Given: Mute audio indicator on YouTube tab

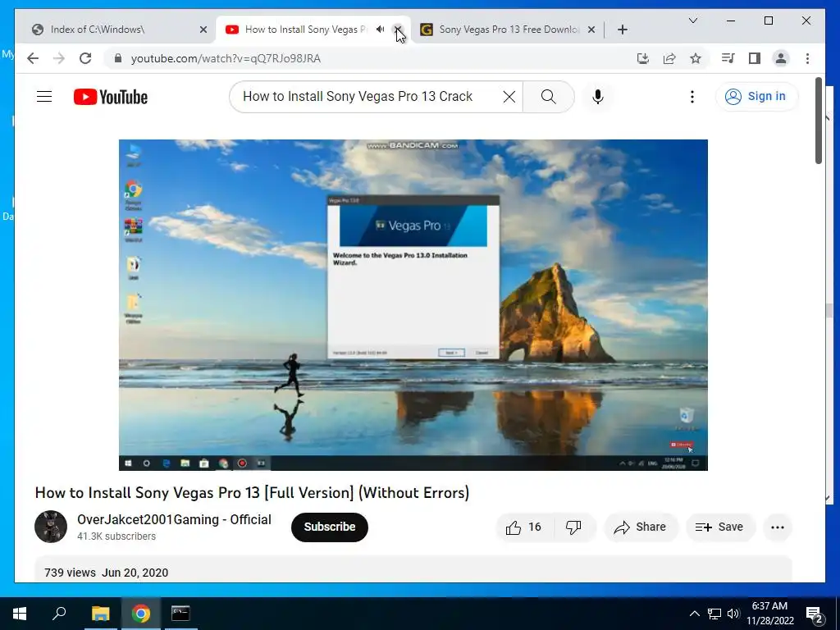Looking at the screenshot, I should [381, 30].
